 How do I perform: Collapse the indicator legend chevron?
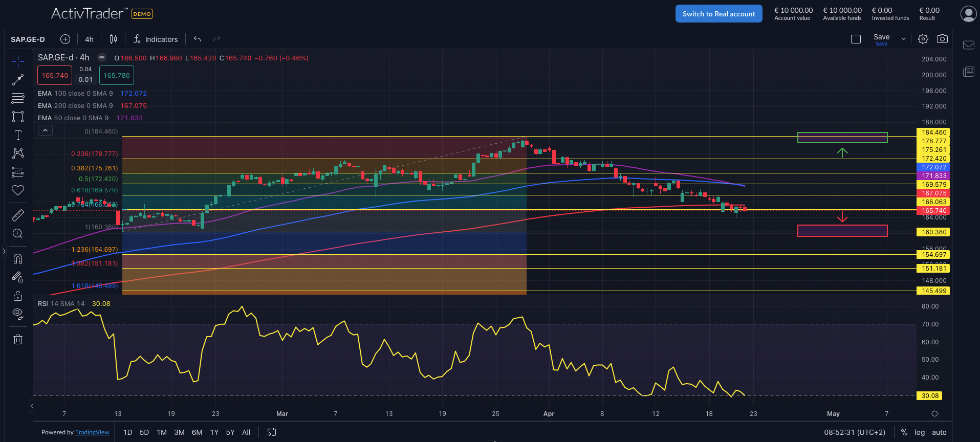45,130
